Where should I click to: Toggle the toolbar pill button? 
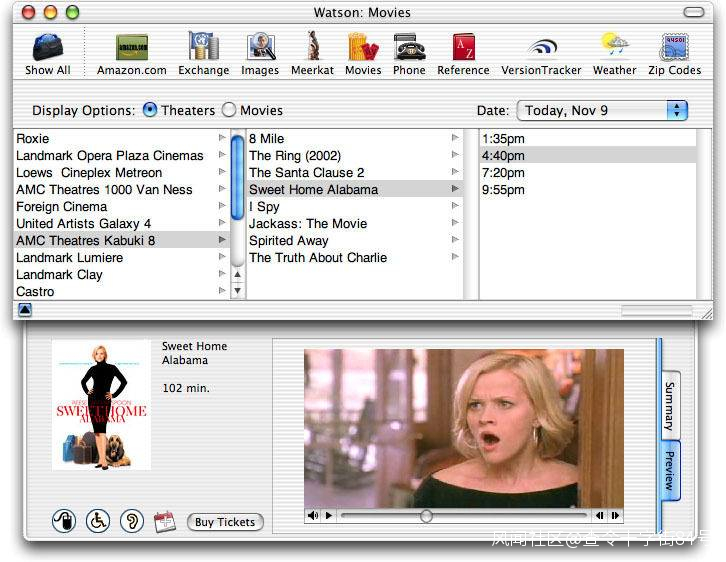[694, 12]
